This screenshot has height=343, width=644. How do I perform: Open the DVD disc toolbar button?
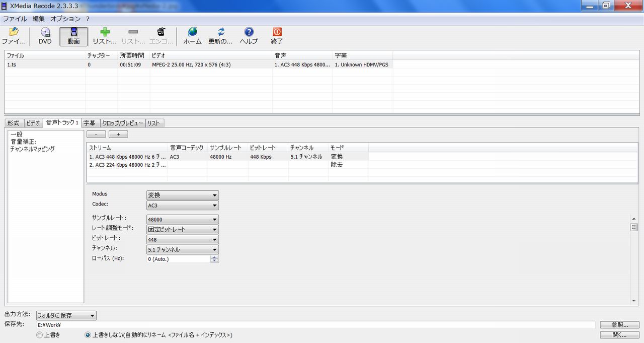45,36
